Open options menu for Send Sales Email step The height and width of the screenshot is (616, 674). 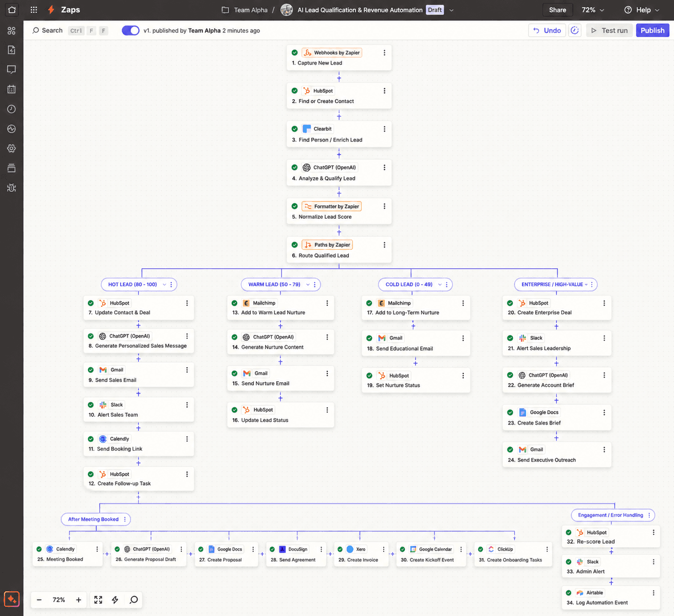point(187,370)
